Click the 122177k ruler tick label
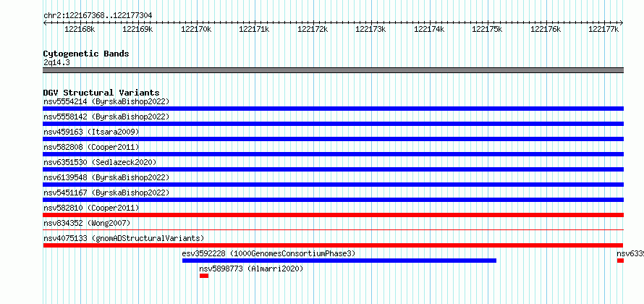The height and width of the screenshot is (304, 644). 603,29
